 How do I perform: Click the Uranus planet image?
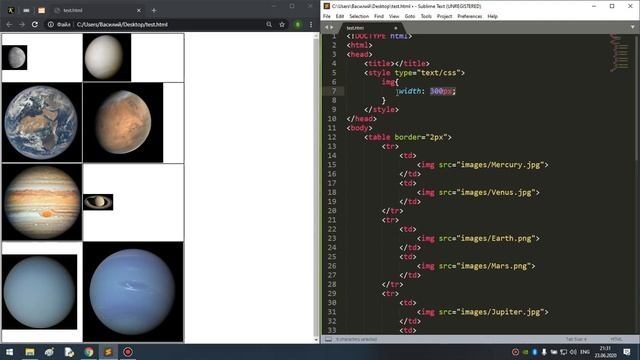click(40, 292)
